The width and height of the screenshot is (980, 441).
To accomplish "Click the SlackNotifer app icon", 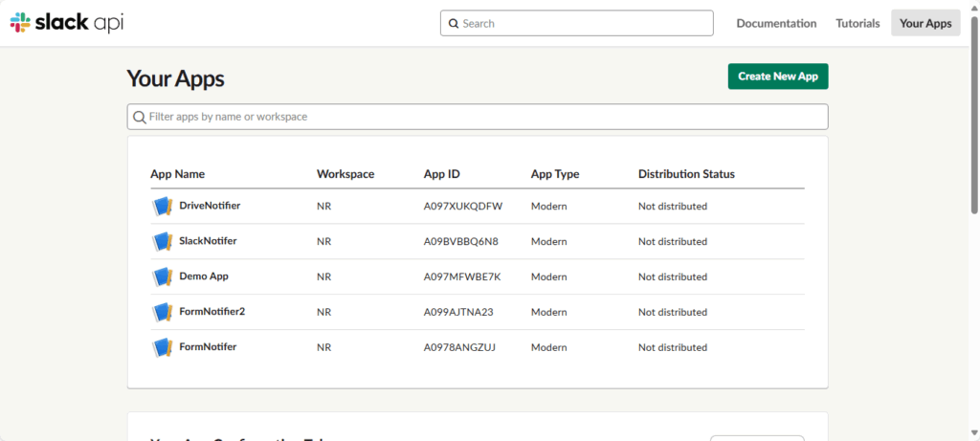I will click(x=163, y=241).
